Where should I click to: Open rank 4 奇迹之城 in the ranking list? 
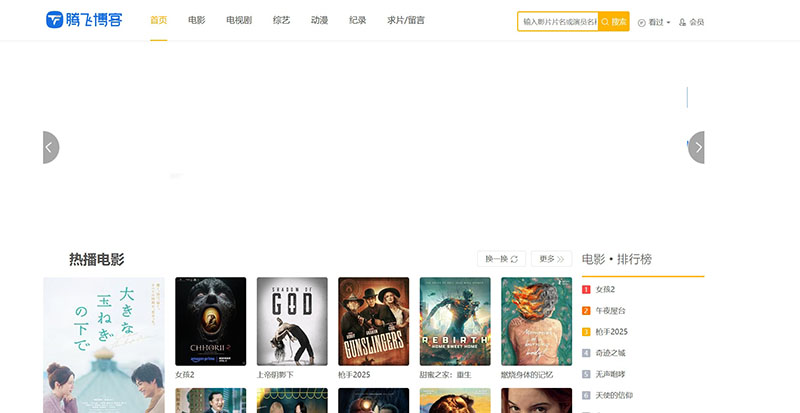point(610,353)
